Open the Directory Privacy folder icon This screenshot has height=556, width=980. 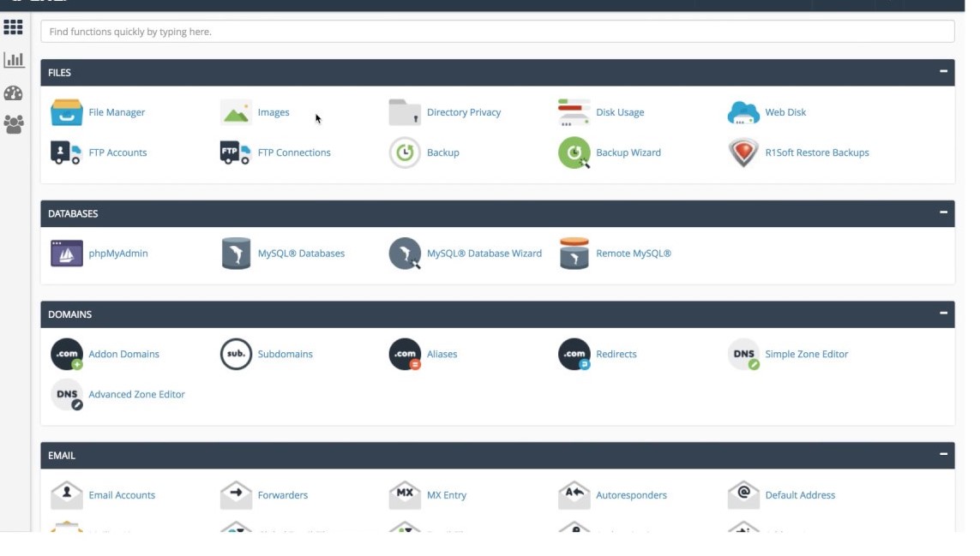pos(405,112)
